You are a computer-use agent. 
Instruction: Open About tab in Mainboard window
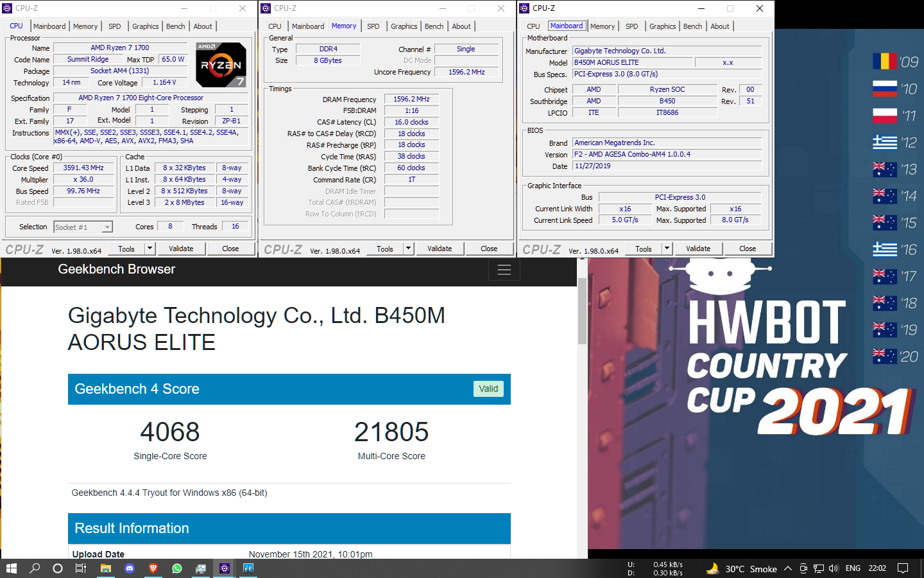coord(719,26)
